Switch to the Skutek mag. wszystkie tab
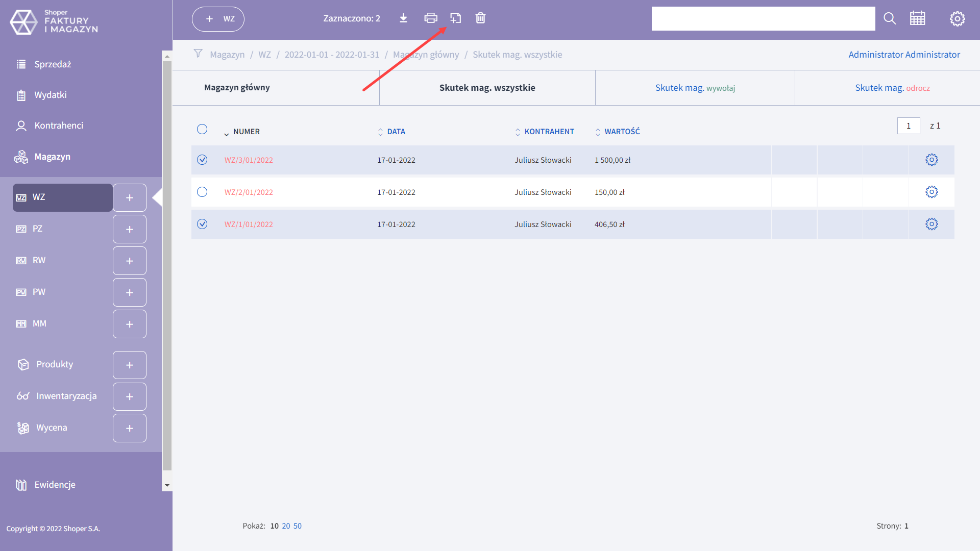The height and width of the screenshot is (551, 980). coord(487,88)
